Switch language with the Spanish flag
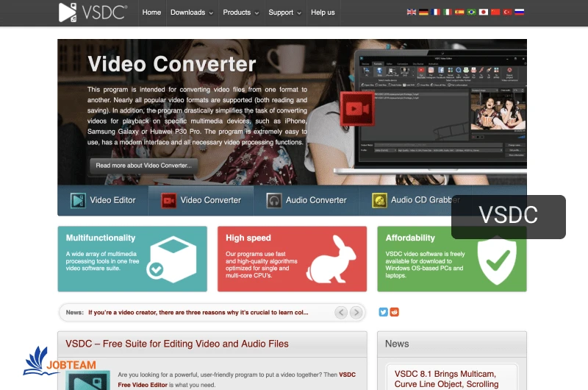The width and height of the screenshot is (588, 390). point(459,12)
